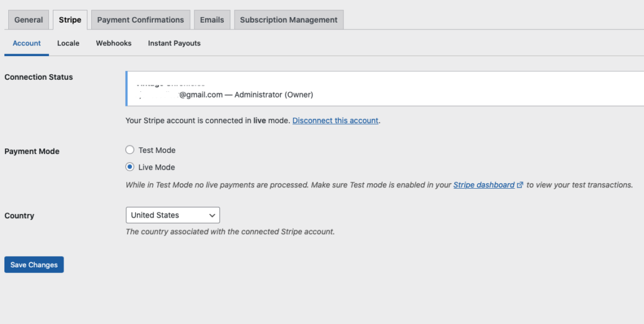Image resolution: width=644 pixels, height=324 pixels.
Task: Open the Webhooks sub-tab
Action: (x=113, y=43)
